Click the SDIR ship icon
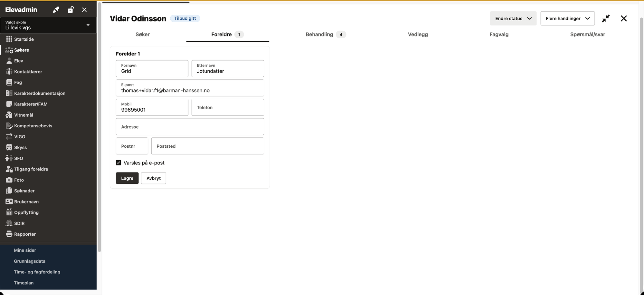644x295 pixels. (9, 223)
